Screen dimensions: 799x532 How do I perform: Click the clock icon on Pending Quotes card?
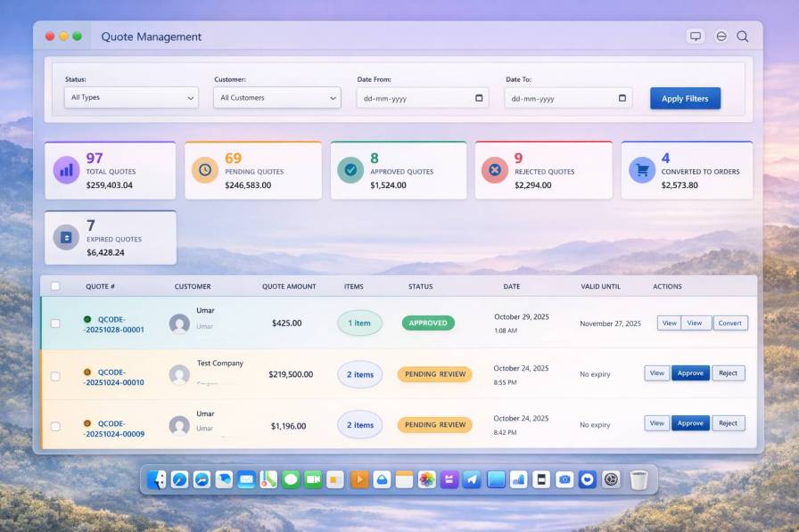click(205, 170)
